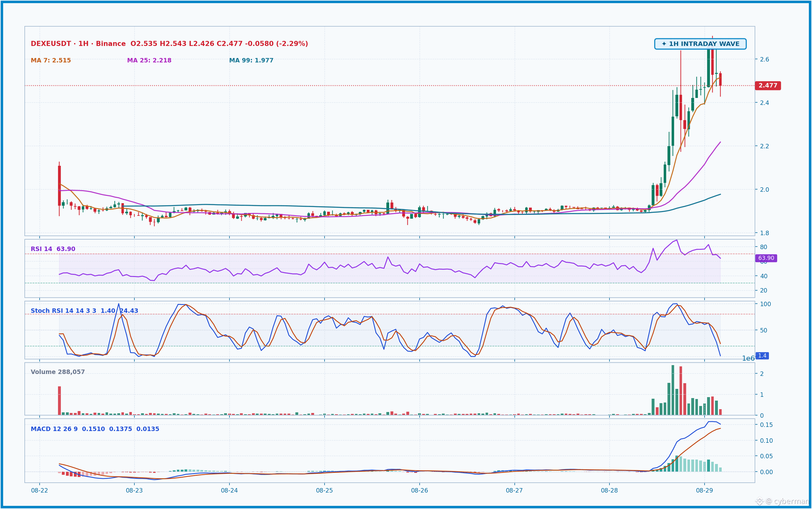Select the Volume 288,057 panel title
The height and width of the screenshot is (509, 812).
(58, 372)
